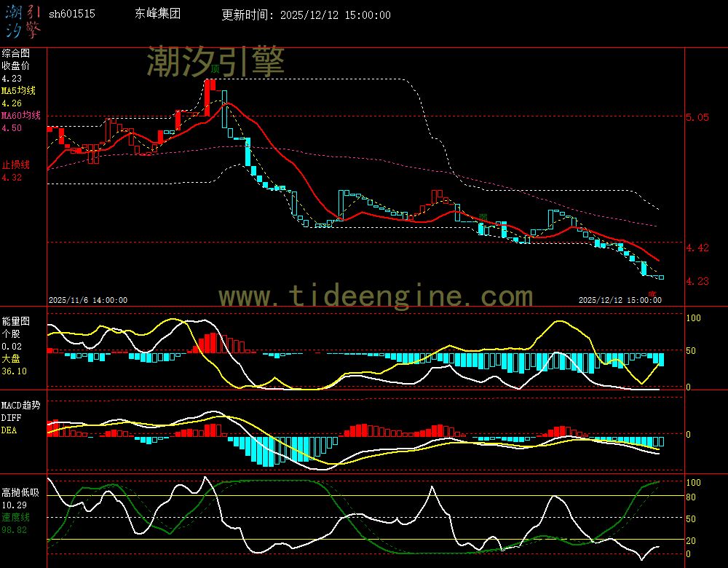The width and height of the screenshot is (728, 568).
Task: Click the 5.05 price axis label
Action: [x=697, y=117]
